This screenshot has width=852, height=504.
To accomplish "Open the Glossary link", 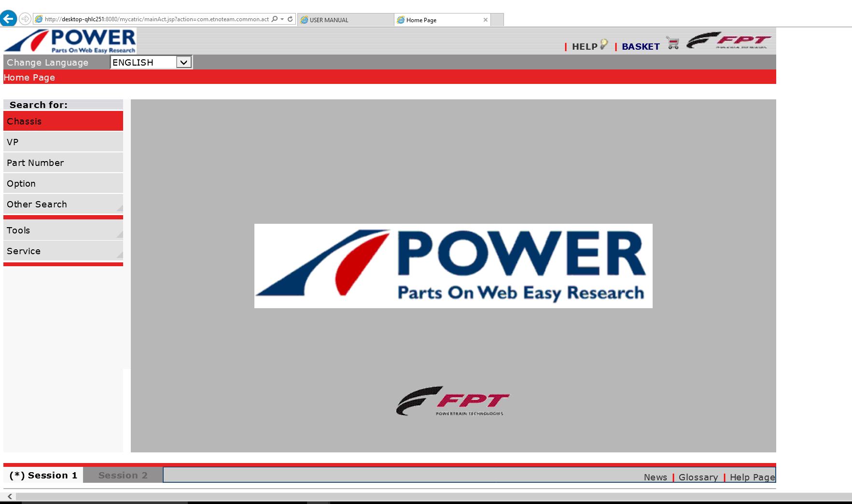I will click(698, 477).
